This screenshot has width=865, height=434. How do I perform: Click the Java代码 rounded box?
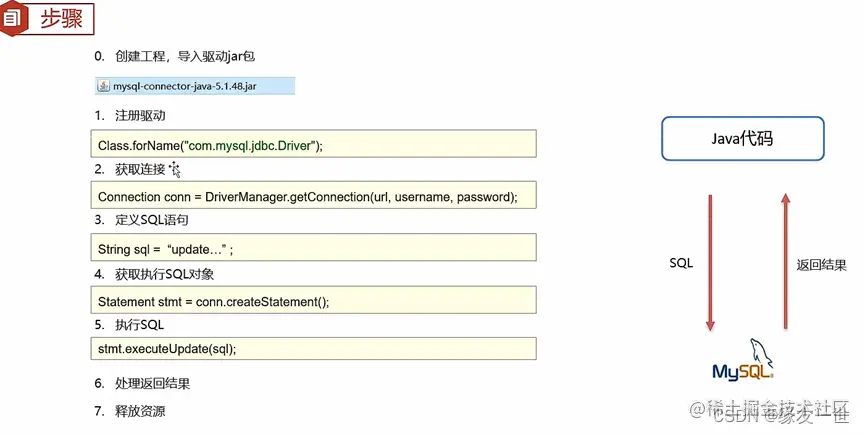pyautogui.click(x=743, y=138)
